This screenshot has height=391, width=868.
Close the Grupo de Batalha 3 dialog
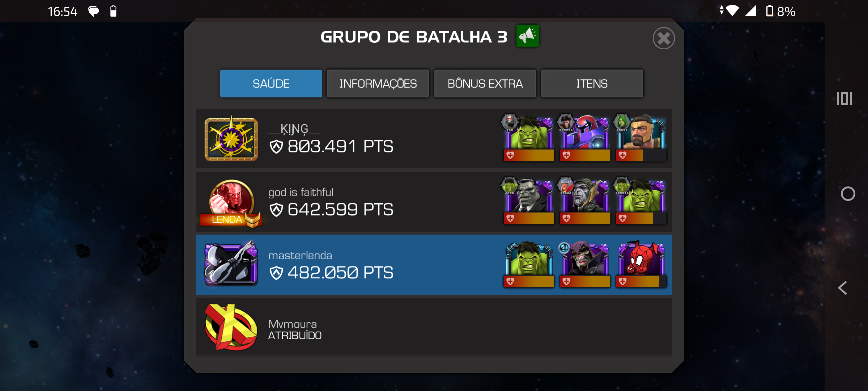click(664, 38)
